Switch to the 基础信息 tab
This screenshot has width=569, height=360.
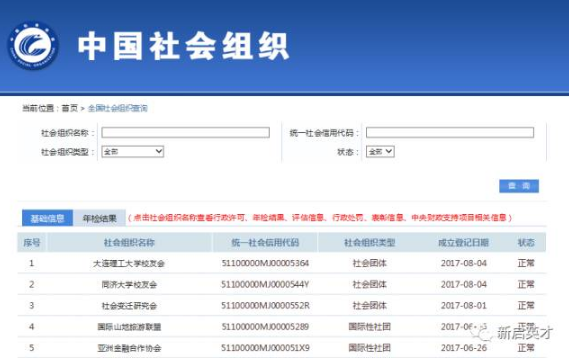(x=48, y=218)
